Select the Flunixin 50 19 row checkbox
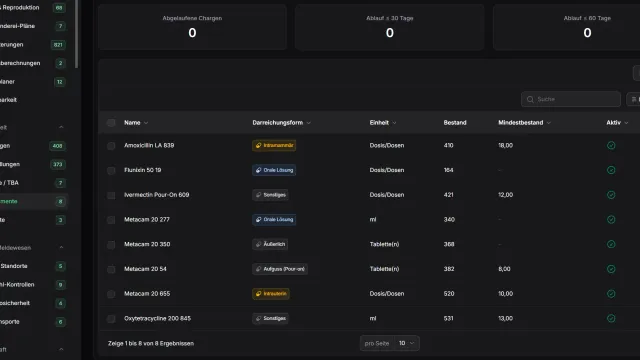 pos(111,171)
